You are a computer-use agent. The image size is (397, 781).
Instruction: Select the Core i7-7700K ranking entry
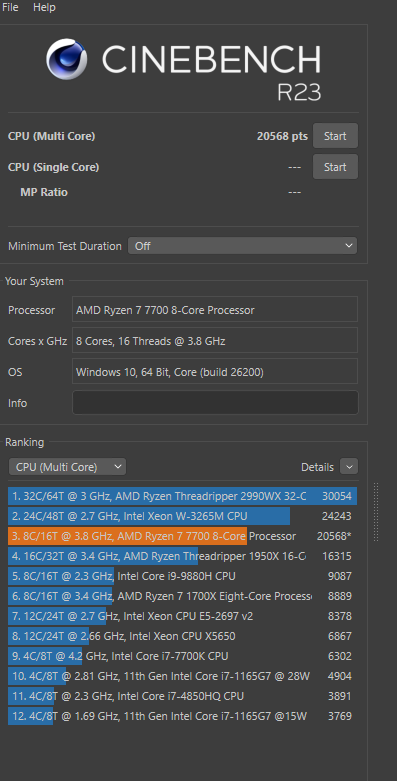pos(183,656)
